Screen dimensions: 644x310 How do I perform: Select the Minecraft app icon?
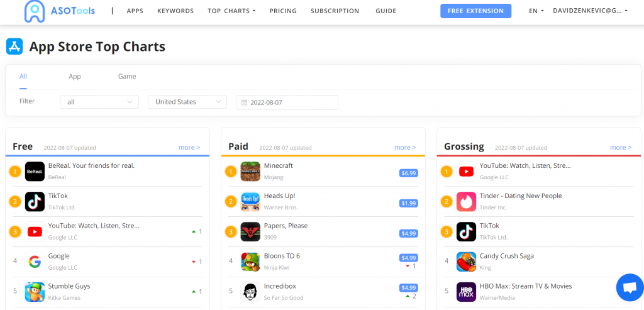250,172
